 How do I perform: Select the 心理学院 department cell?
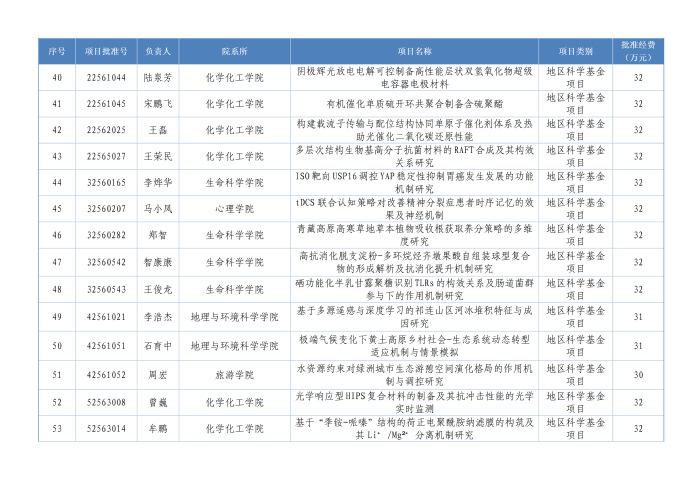point(234,209)
